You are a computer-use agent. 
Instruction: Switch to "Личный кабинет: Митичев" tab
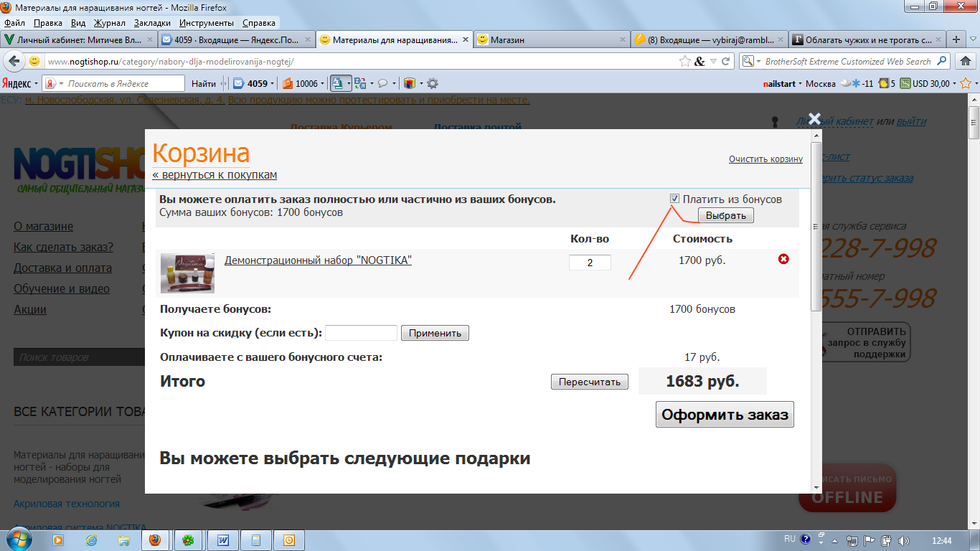(x=79, y=40)
